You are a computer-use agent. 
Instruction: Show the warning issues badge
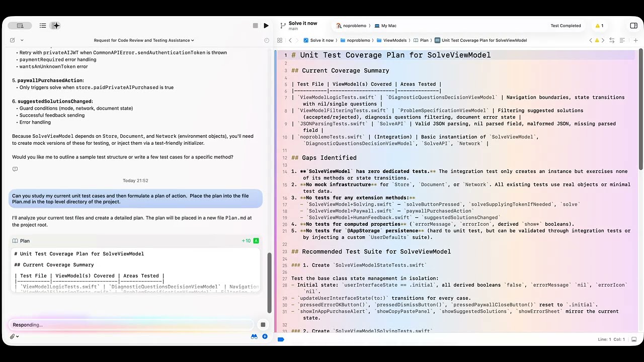[x=599, y=26]
